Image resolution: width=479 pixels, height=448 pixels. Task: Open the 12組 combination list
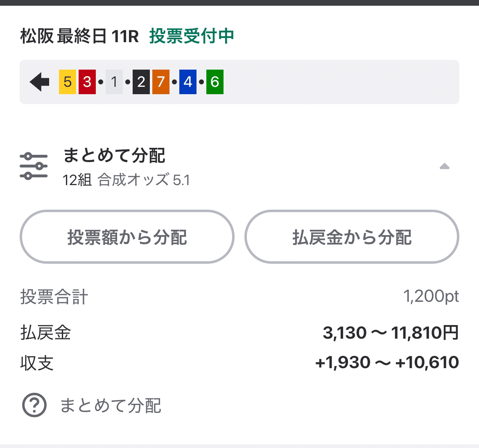(x=77, y=179)
